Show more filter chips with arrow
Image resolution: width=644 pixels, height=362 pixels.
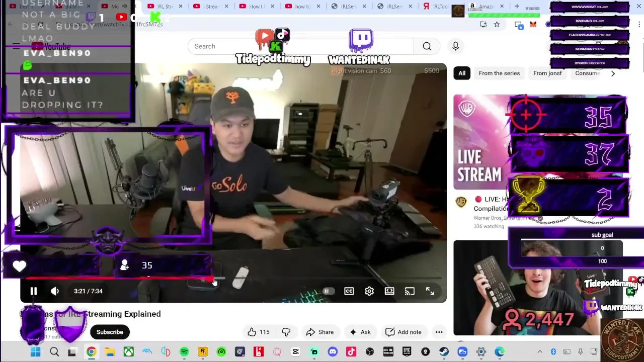613,73
